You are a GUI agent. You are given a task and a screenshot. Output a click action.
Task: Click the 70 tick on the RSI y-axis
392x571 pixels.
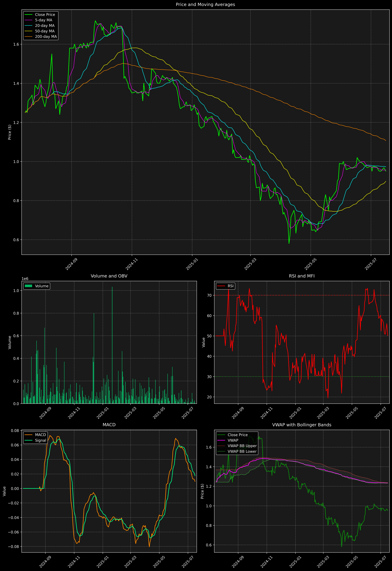coord(209,295)
